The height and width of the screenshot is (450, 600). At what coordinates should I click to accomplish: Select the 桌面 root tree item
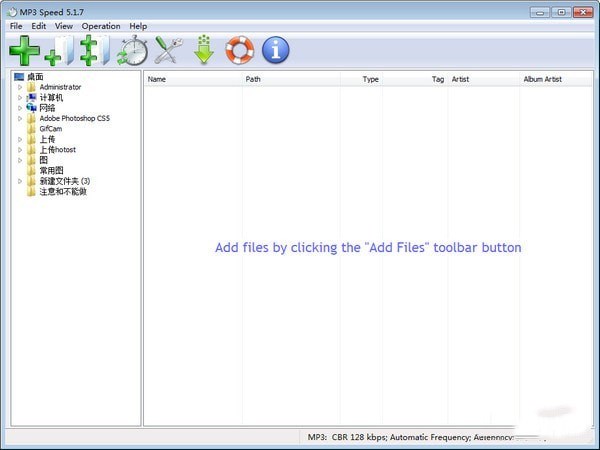point(35,77)
